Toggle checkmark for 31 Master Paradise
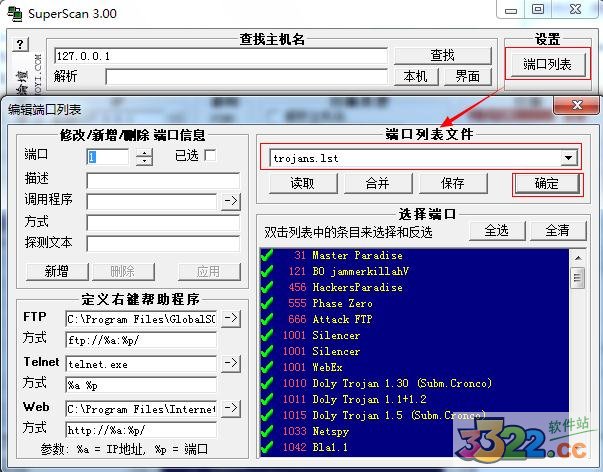603x472 pixels. pyautogui.click(x=267, y=255)
